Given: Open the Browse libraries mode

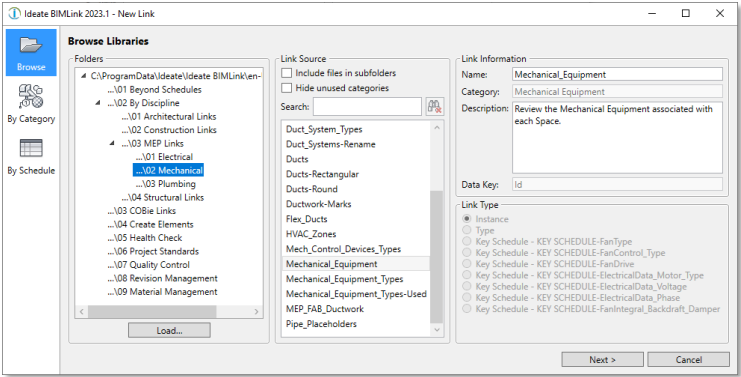Looking at the screenshot, I should click(x=31, y=52).
